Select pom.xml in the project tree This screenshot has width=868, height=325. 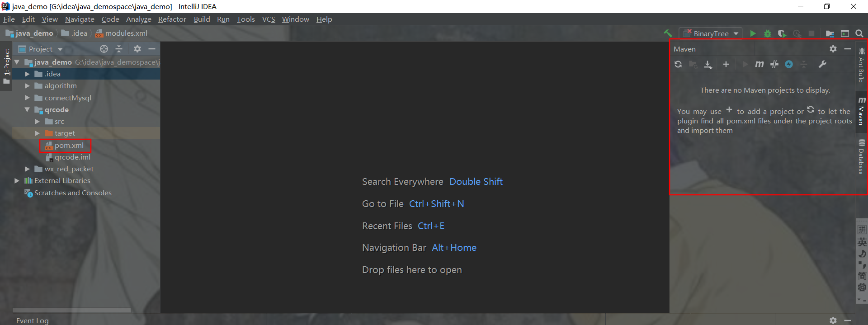(x=69, y=145)
